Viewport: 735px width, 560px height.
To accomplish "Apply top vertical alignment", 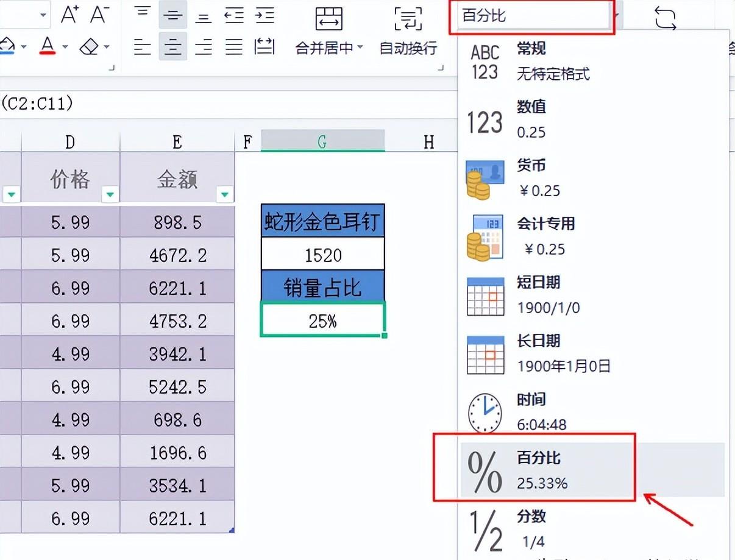I will tap(142, 13).
